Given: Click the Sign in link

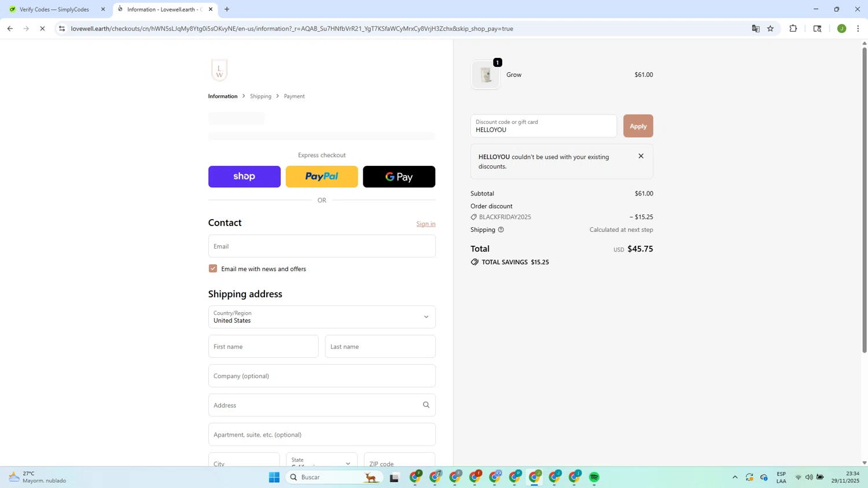Looking at the screenshot, I should click(426, 224).
